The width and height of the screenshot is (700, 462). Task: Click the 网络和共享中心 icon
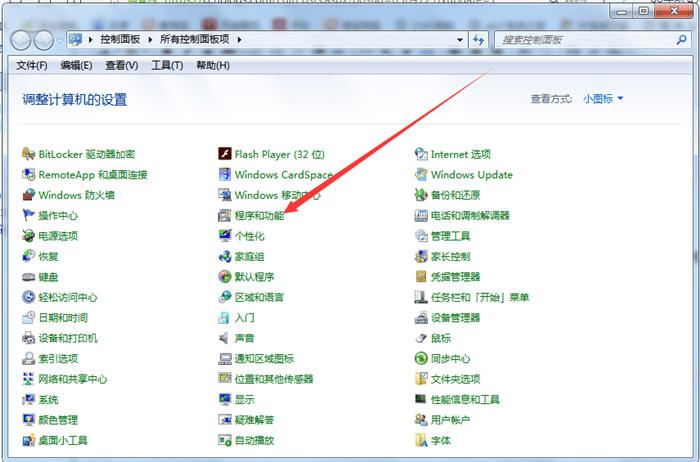[29, 379]
